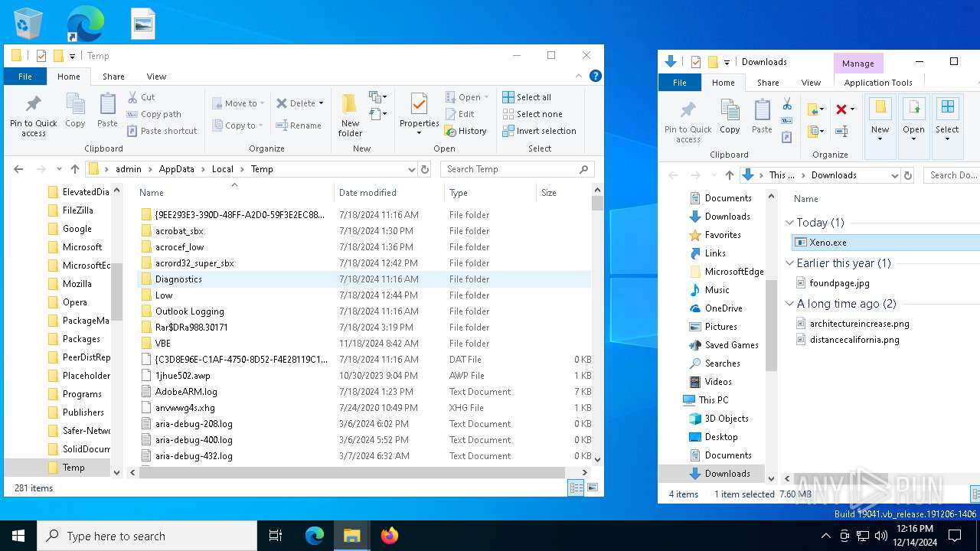The height and width of the screenshot is (551, 980).
Task: Click Properties checkmark in Temp quick access toolbar
Action: (x=41, y=56)
